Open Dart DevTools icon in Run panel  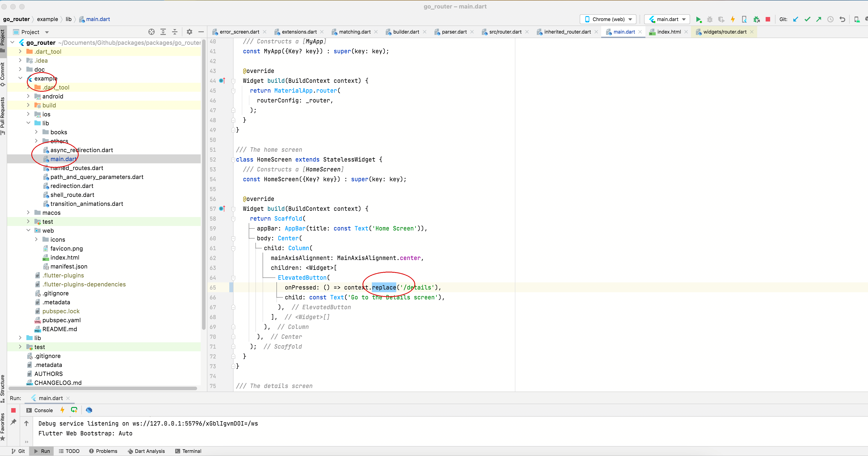tap(89, 410)
